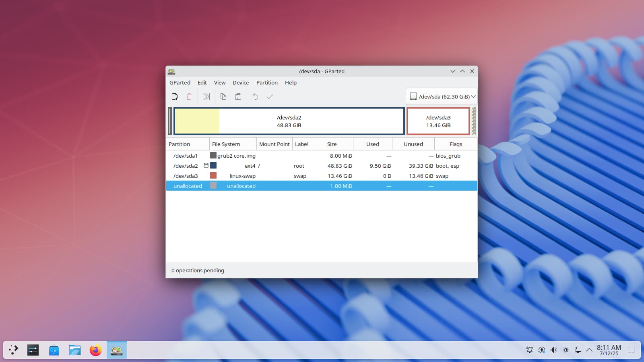Open the /dev/sda device selector dropdown
This screenshot has width=644, height=362.
coord(442,97)
